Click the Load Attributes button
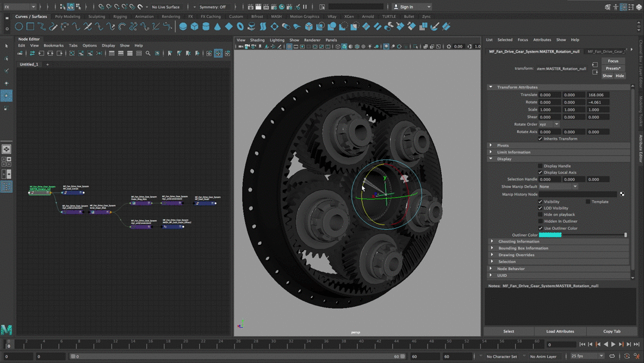644x363 pixels. tap(560, 331)
